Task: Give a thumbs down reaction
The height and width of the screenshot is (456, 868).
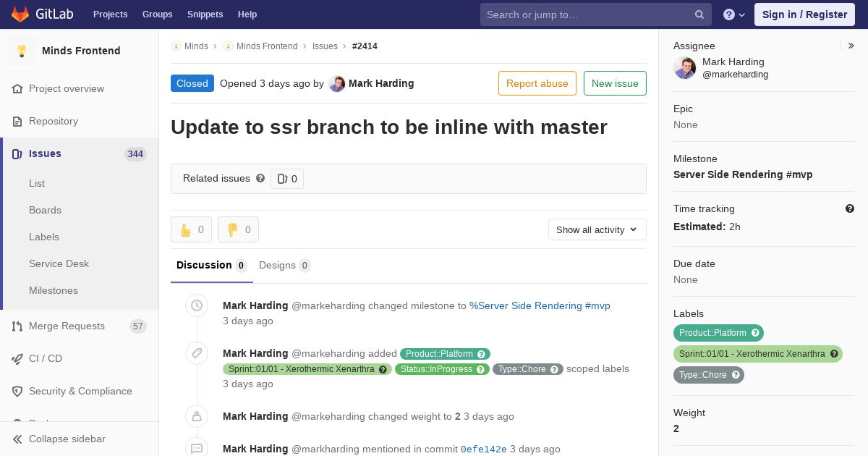Action: [238, 229]
